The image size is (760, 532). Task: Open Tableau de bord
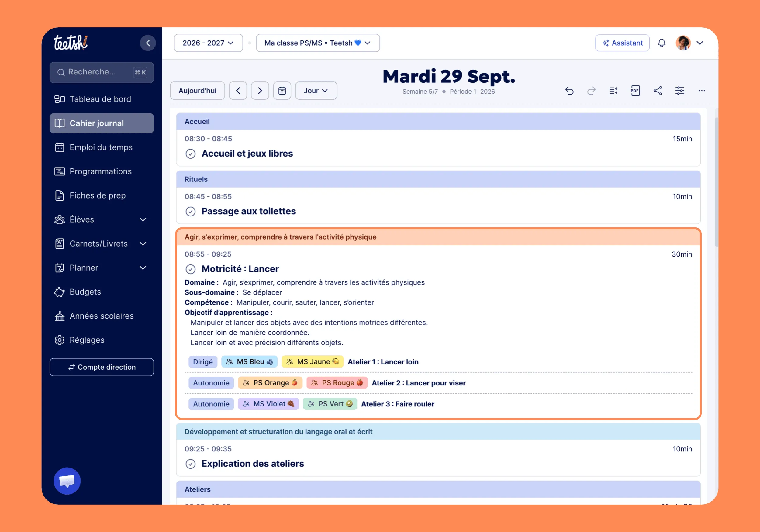pyautogui.click(x=102, y=99)
